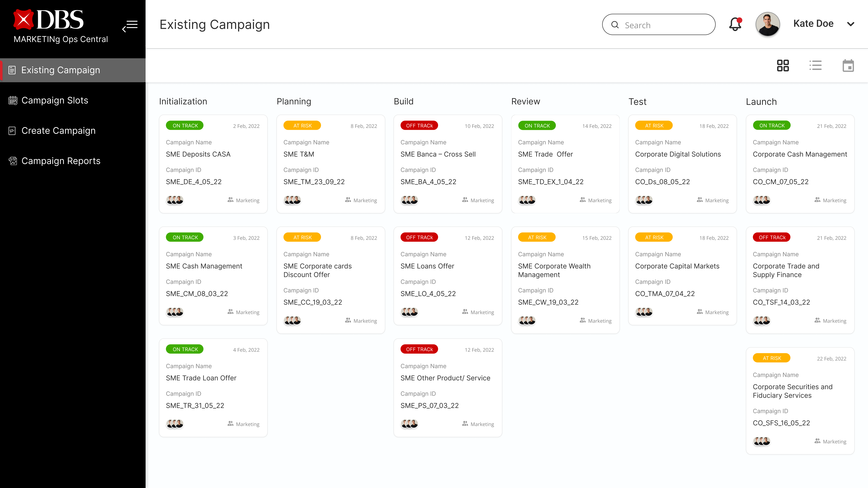
Task: Open the SME Deposits CASA campaign
Action: (213, 164)
